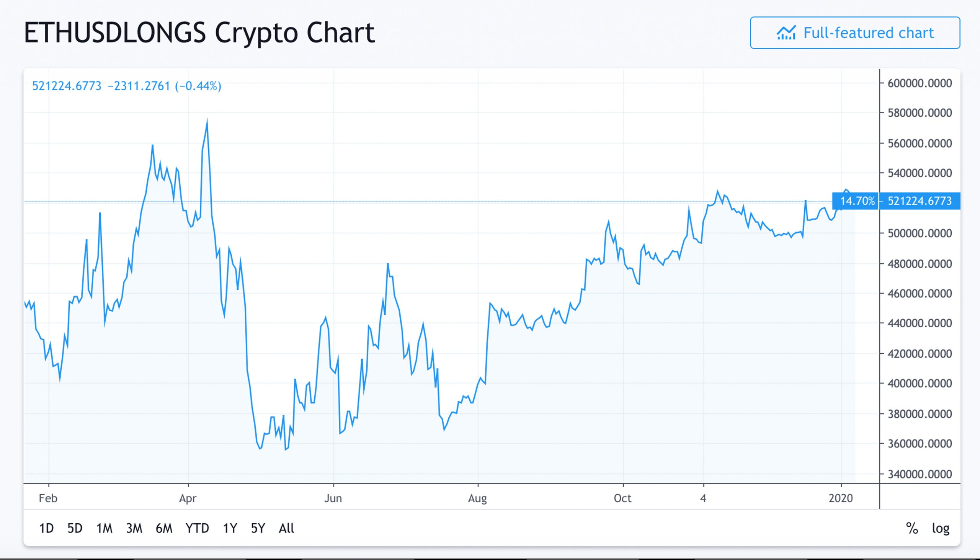Click the 2020 marker on time axis
980x560 pixels.
840,498
